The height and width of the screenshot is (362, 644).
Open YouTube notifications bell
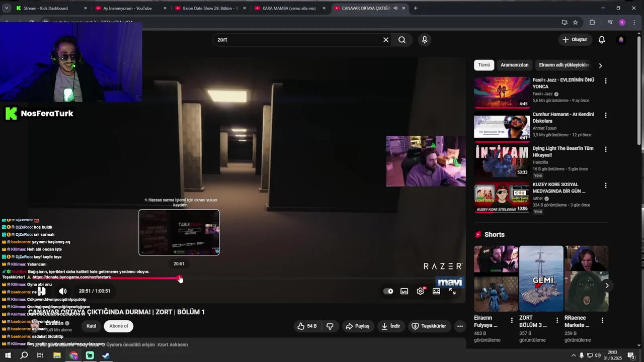coord(602,40)
